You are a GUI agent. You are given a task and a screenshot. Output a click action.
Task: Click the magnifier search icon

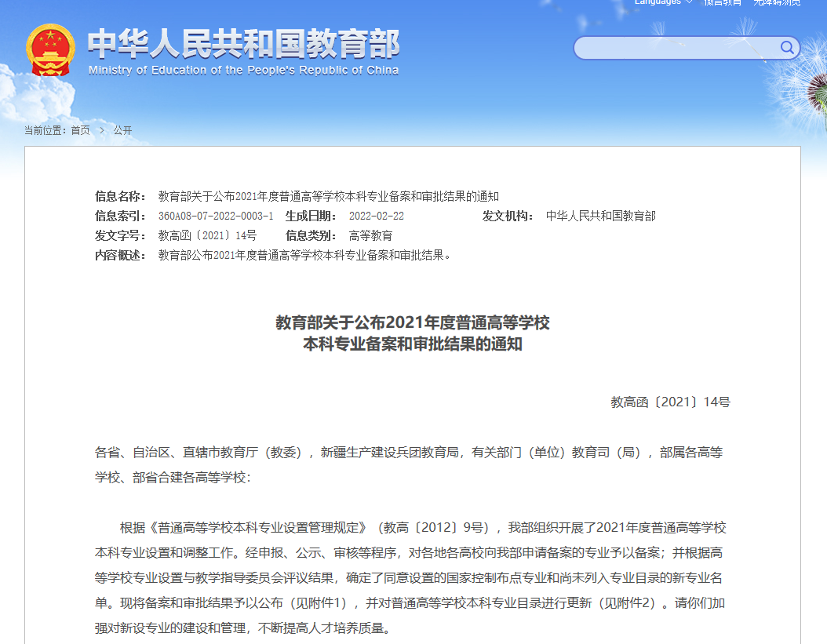pyautogui.click(x=787, y=48)
